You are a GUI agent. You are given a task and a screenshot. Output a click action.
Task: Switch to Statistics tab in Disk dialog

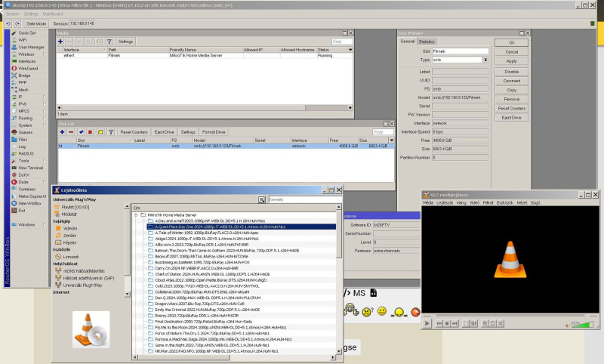427,42
